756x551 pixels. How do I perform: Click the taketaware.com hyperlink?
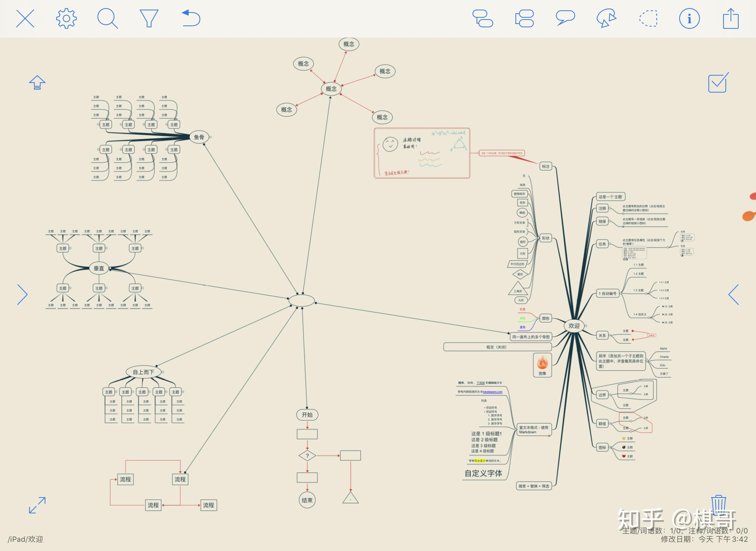click(492, 392)
